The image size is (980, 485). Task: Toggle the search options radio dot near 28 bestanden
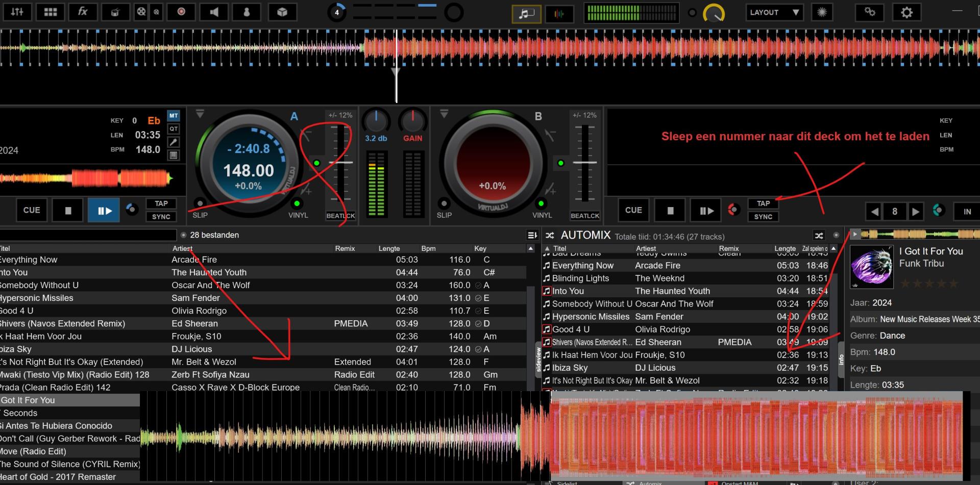183,235
